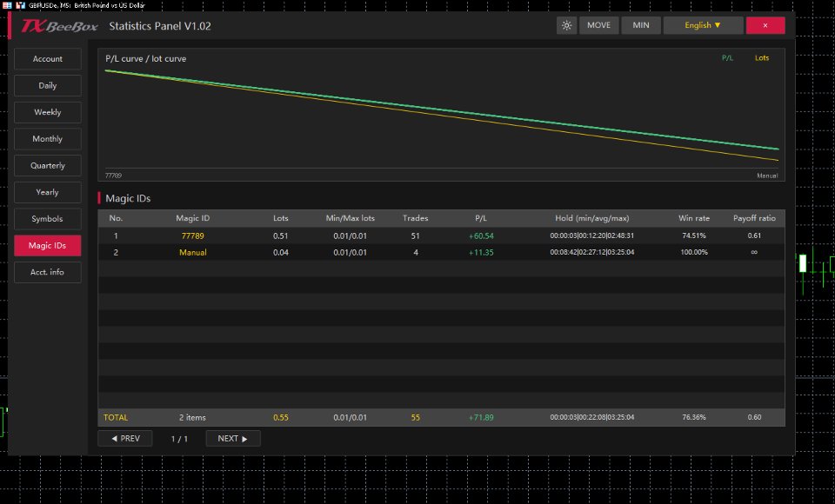Click the 0.51 lots cell
This screenshot has width=835, height=504.
(x=281, y=235)
